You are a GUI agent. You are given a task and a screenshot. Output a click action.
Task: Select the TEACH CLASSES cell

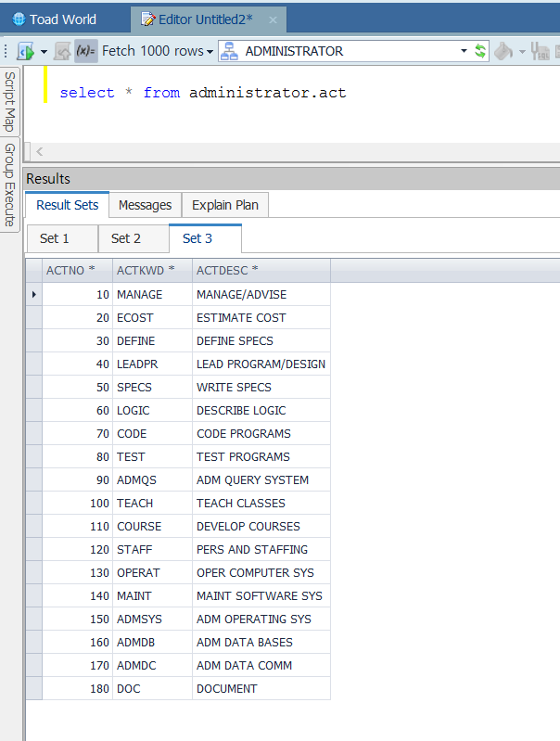(261, 503)
